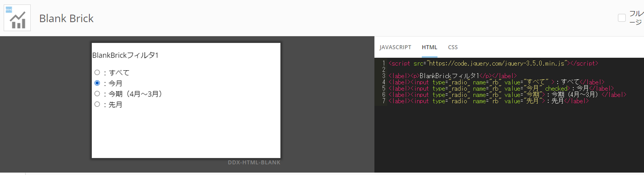Click code line 3 with BlankBrickフィルタ1 label

pos(452,76)
